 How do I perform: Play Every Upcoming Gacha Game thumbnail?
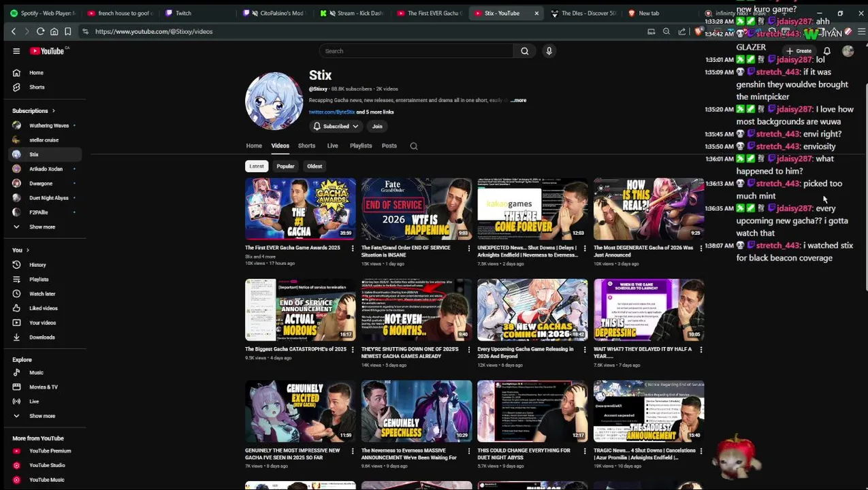[532, 310]
